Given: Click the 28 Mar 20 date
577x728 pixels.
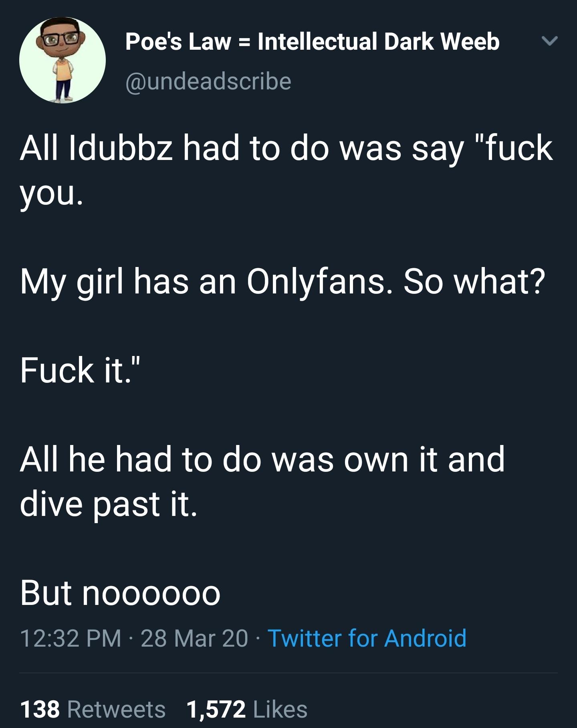Looking at the screenshot, I should pyautogui.click(x=194, y=638).
